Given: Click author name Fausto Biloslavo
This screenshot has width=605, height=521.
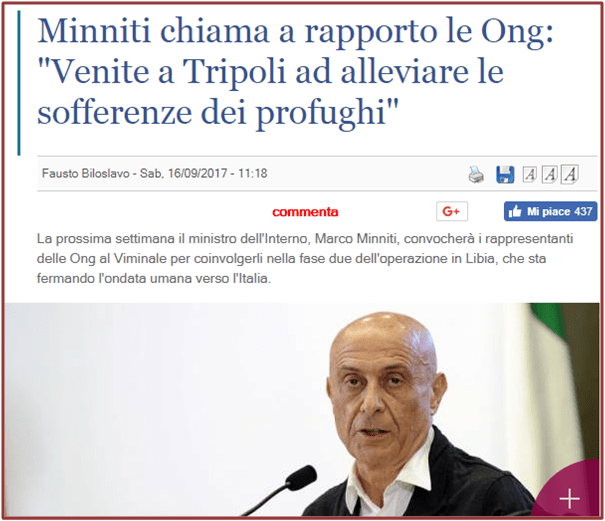Looking at the screenshot, I should tap(86, 173).
